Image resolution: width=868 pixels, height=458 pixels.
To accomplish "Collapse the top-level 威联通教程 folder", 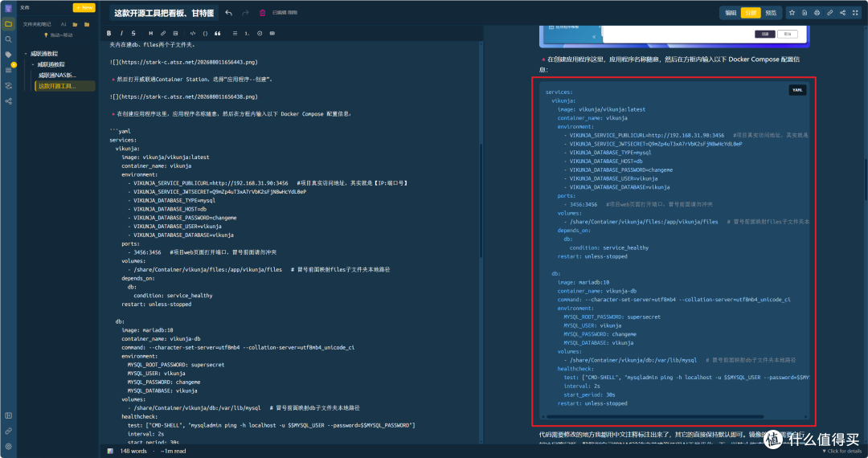I will 26,54.
